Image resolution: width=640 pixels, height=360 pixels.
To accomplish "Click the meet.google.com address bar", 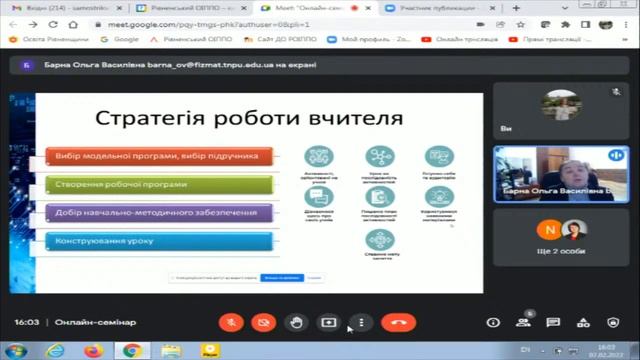I will [286, 25].
